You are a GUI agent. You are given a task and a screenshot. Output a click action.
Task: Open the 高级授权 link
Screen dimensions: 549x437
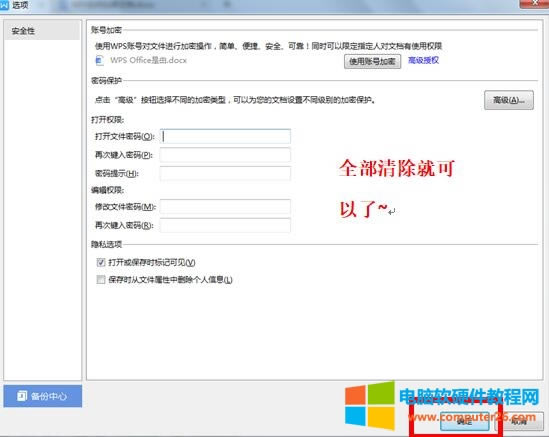[x=423, y=60]
